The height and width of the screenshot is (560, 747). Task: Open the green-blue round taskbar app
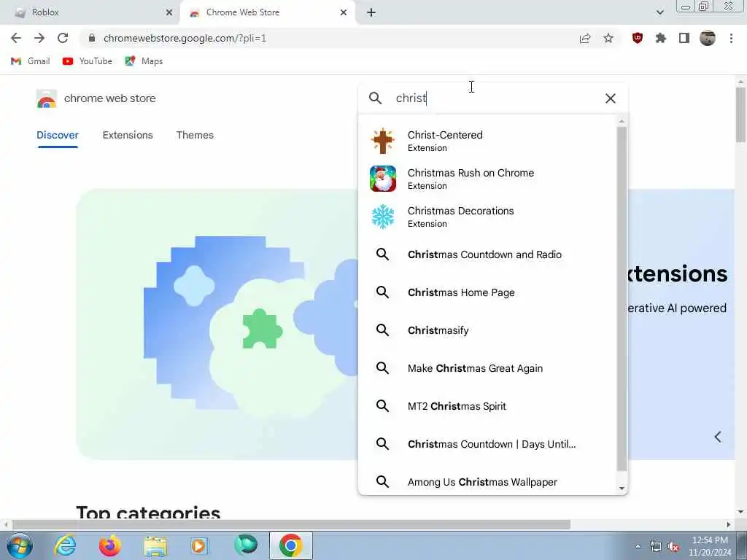point(246,545)
